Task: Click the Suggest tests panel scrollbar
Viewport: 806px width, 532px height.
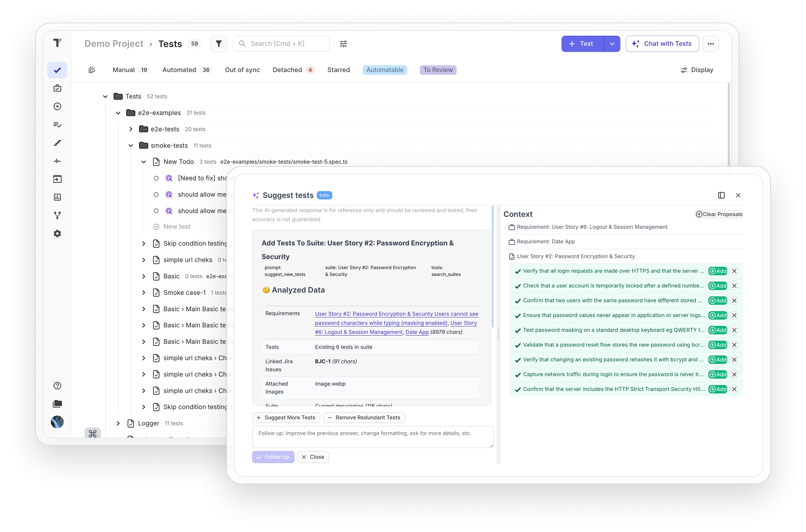Action: click(492, 266)
